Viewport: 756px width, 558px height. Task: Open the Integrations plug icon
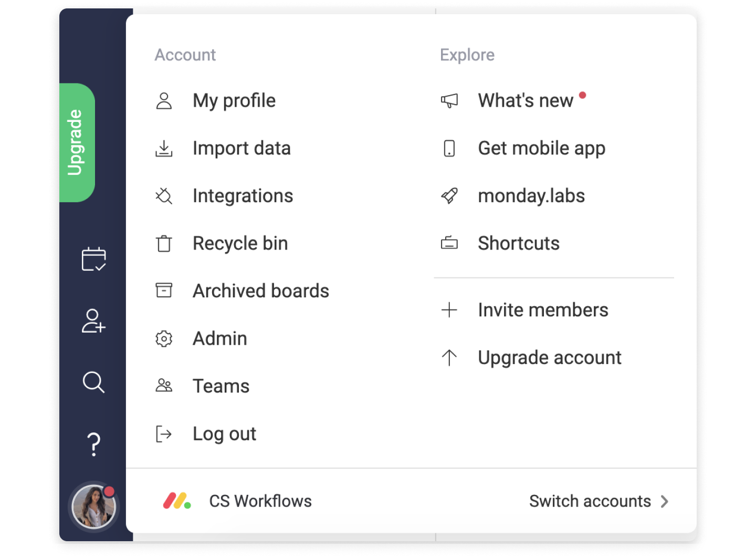point(164,196)
